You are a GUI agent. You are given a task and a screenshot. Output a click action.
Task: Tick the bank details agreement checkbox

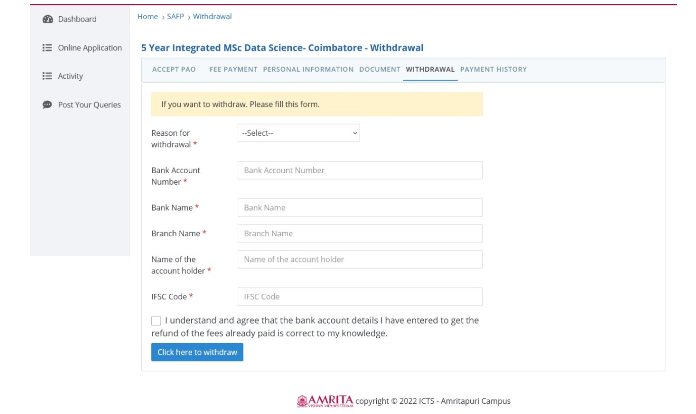click(x=156, y=321)
